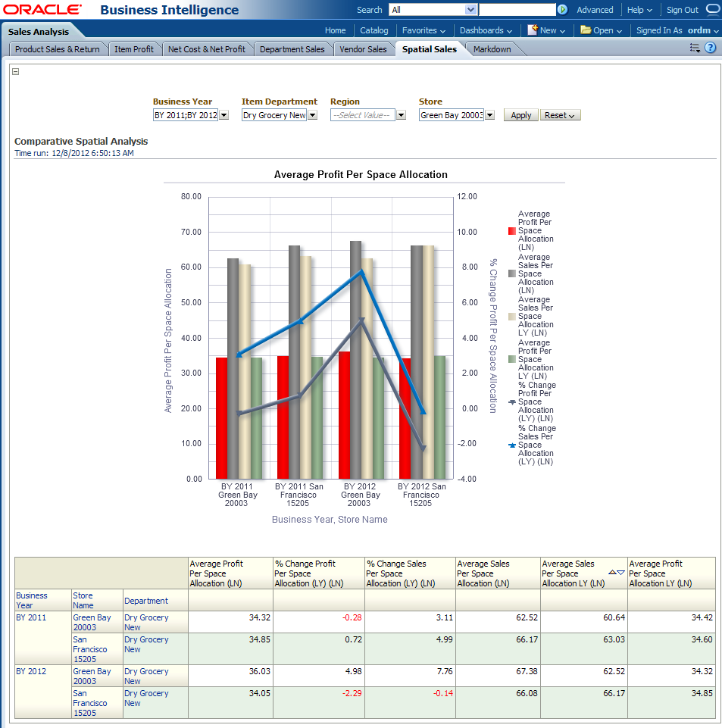
Task: Click the blue help question mark icon
Action: click(710, 48)
